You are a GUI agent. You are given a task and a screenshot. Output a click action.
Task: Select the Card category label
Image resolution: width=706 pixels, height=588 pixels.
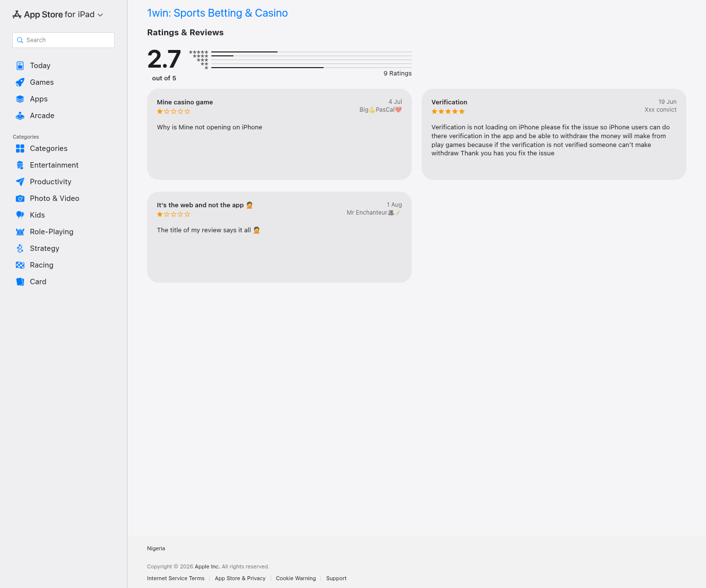[38, 282]
